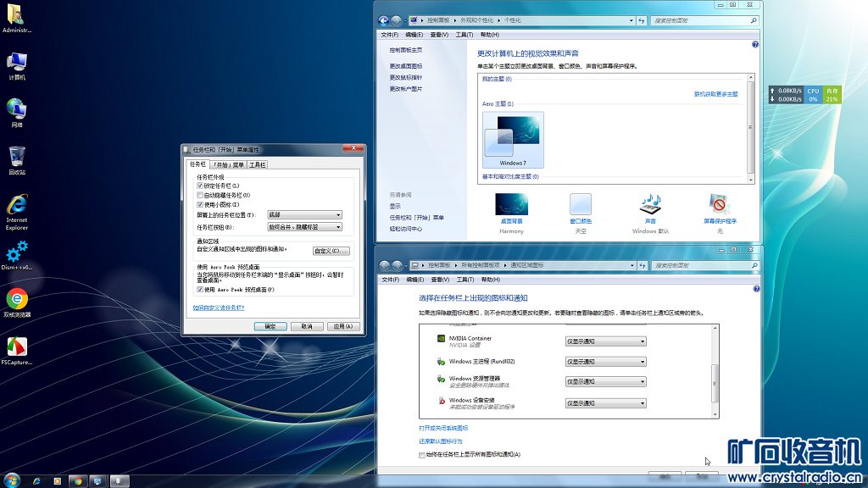
Task: Open NVIDIA Container behavior dropdown
Action: pos(605,341)
